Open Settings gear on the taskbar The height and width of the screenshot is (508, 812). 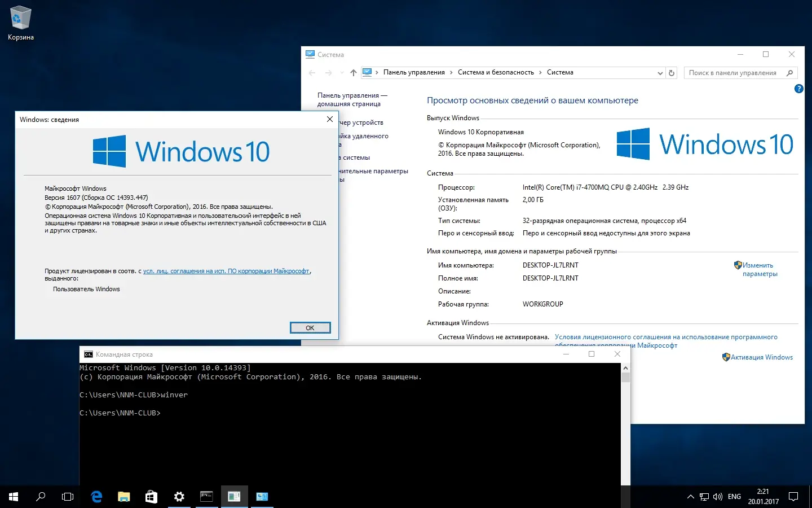coord(179,497)
